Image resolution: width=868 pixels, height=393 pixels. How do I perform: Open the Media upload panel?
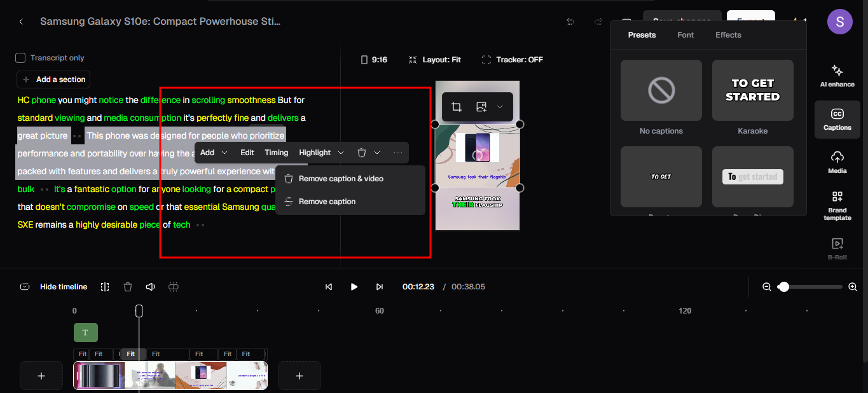(x=837, y=162)
